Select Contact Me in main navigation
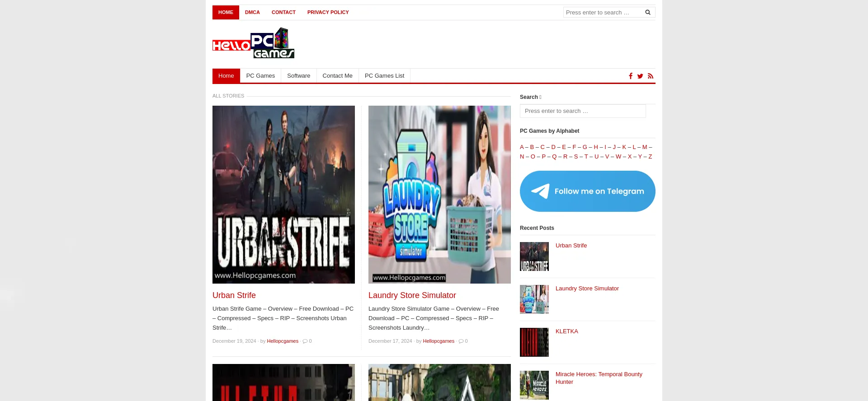The image size is (868, 401). (x=337, y=76)
